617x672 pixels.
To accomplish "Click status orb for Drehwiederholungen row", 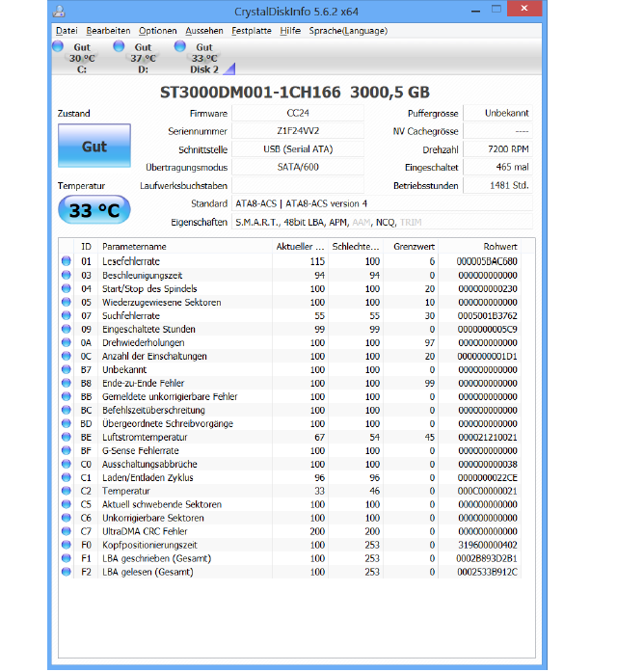I will (66, 342).
